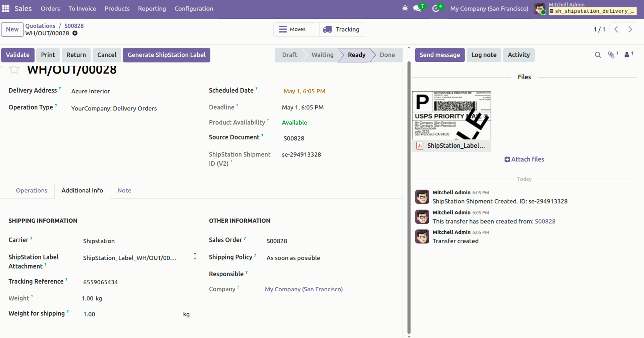Open S00828 breadcrumb link

[x=74, y=26]
